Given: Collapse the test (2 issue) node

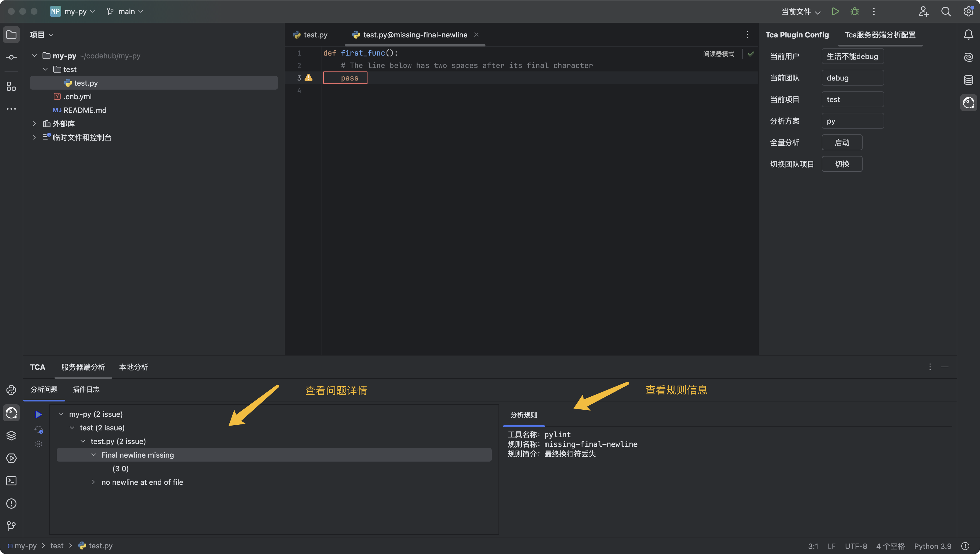Looking at the screenshot, I should point(72,428).
